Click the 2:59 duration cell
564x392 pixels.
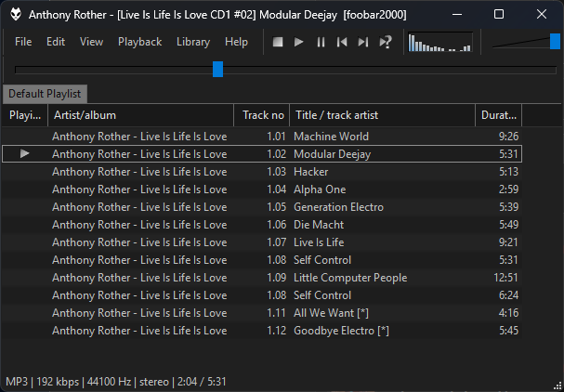(508, 189)
